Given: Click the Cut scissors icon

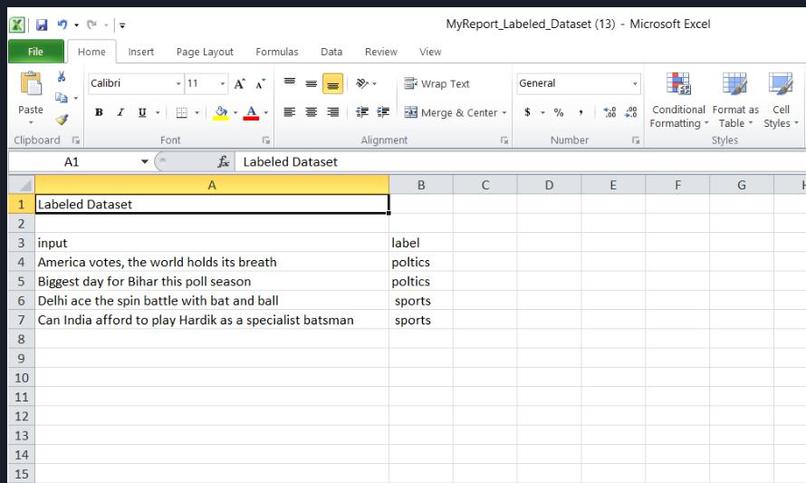Looking at the screenshot, I should (61, 77).
